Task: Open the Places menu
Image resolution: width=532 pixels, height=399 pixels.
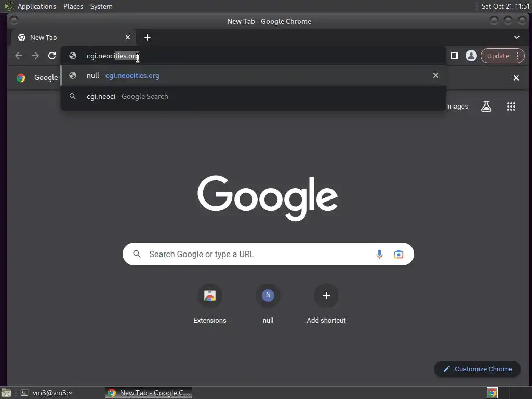Action: point(73,6)
